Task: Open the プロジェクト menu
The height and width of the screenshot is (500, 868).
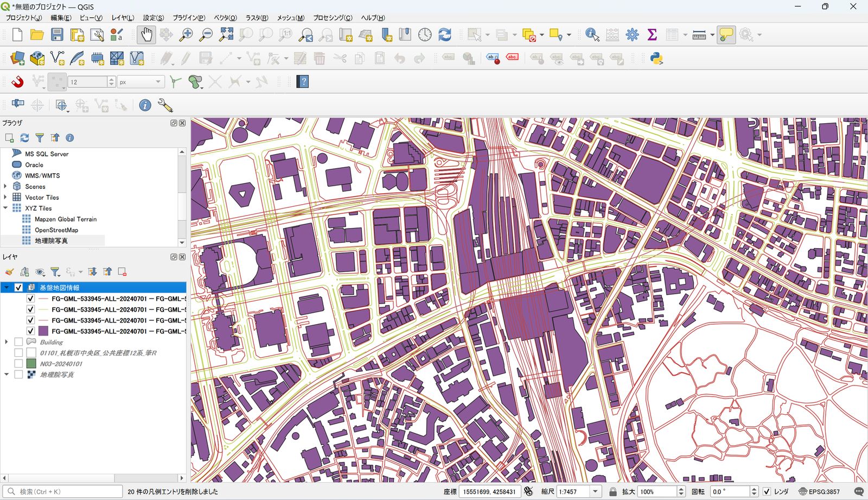Action: click(23, 18)
